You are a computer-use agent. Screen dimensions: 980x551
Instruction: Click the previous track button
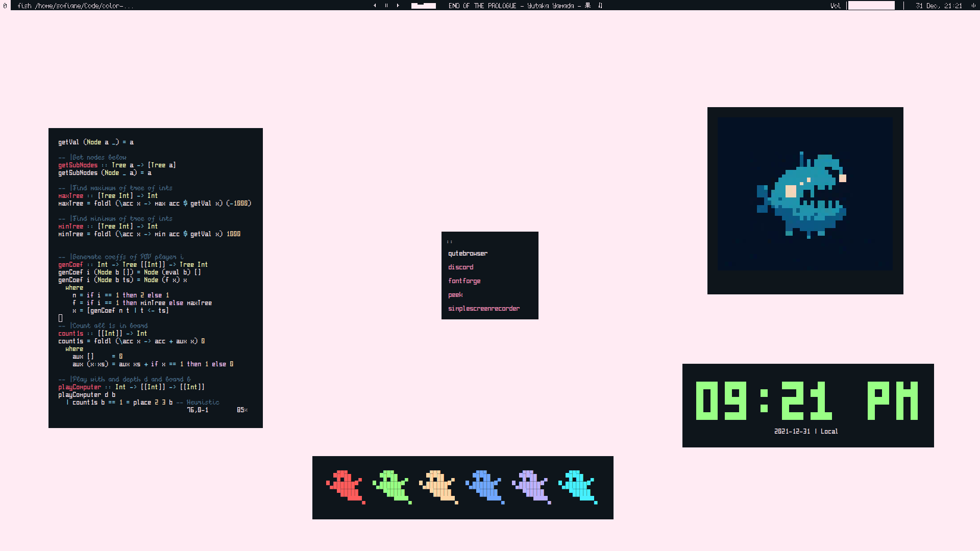[375, 6]
